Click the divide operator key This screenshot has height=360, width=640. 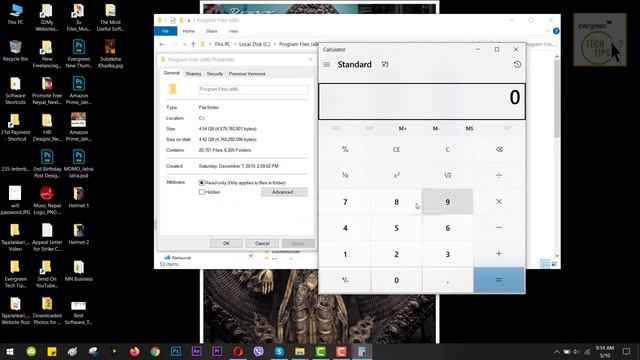[499, 176]
